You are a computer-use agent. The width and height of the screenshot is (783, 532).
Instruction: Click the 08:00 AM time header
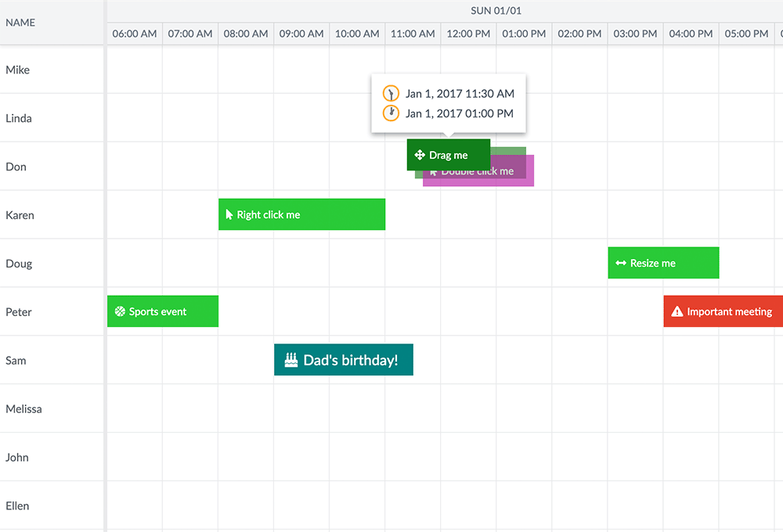coord(246,34)
